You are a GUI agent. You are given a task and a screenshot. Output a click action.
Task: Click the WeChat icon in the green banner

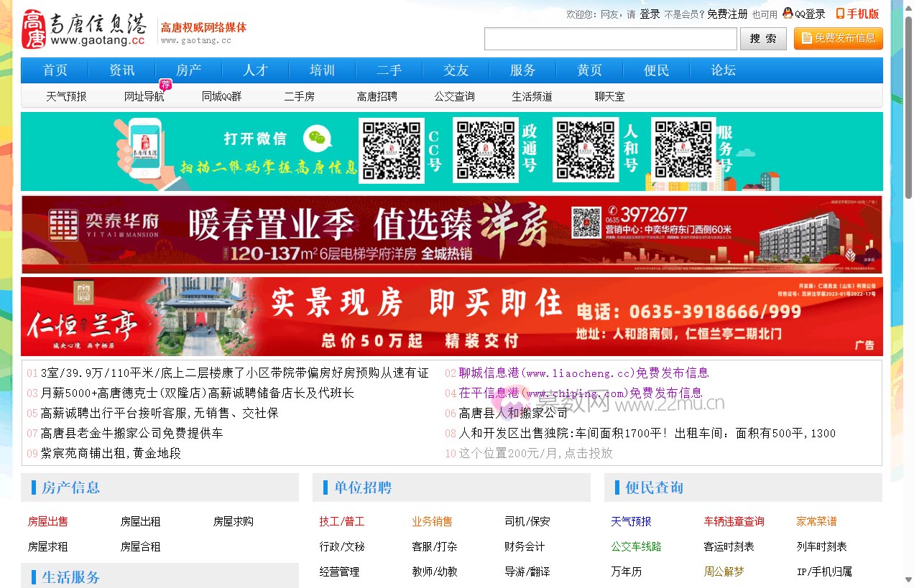tap(316, 139)
